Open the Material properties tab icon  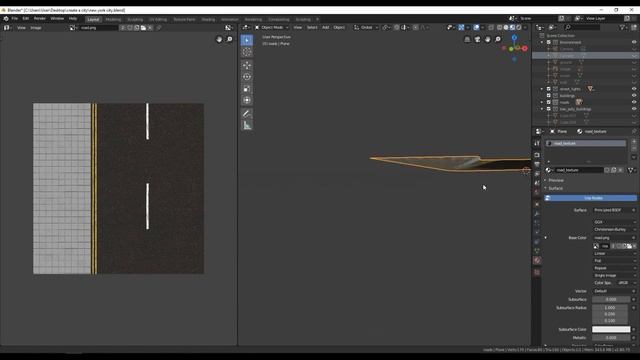click(x=537, y=260)
